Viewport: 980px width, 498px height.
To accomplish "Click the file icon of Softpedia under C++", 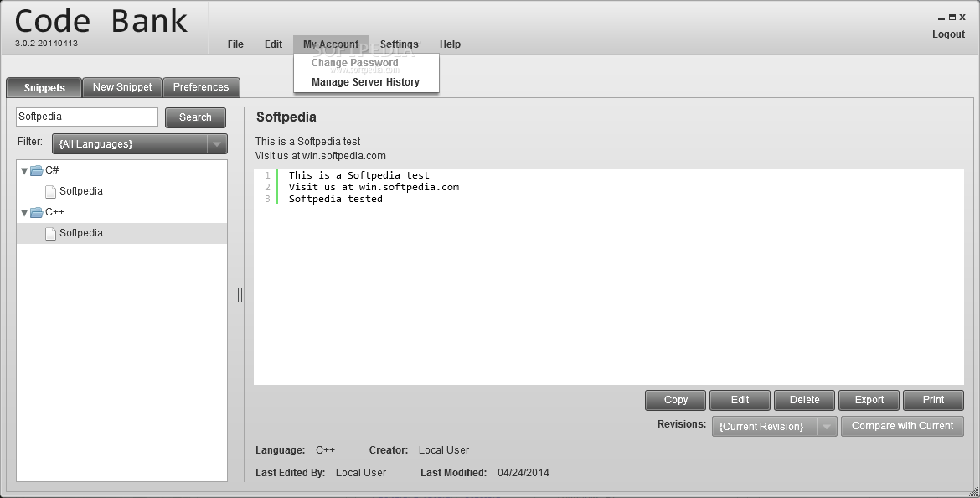I will (x=50, y=233).
